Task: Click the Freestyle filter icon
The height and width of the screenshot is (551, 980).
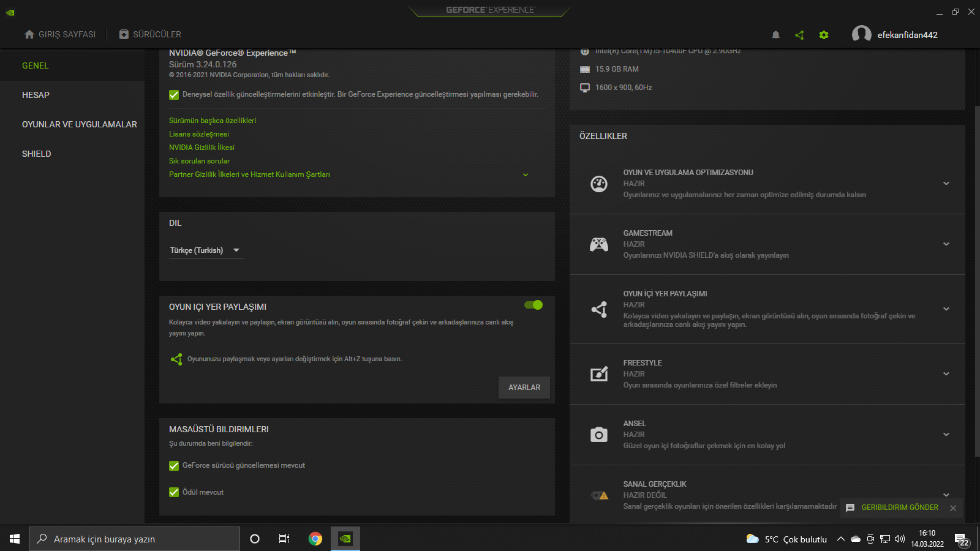Action: click(x=599, y=374)
